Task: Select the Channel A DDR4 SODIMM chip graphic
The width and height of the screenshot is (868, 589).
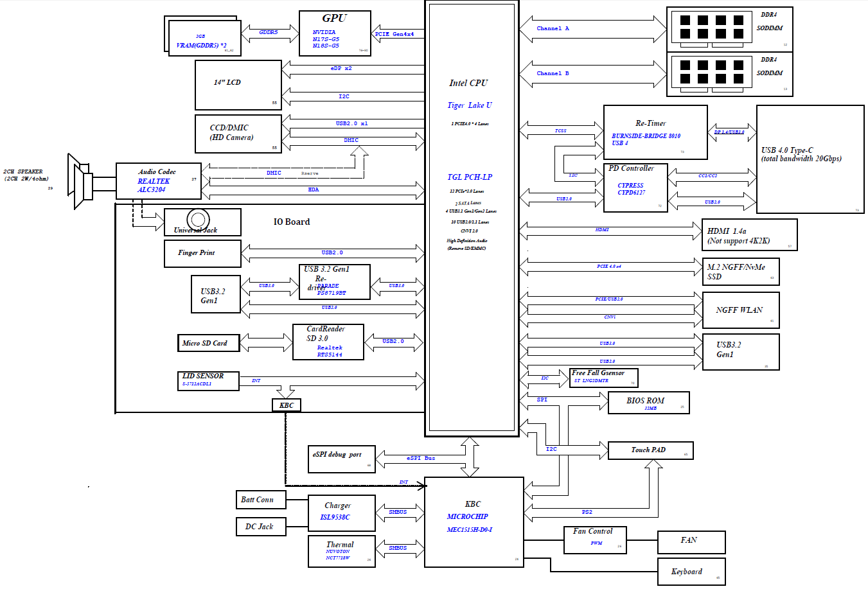Action: 711,27
